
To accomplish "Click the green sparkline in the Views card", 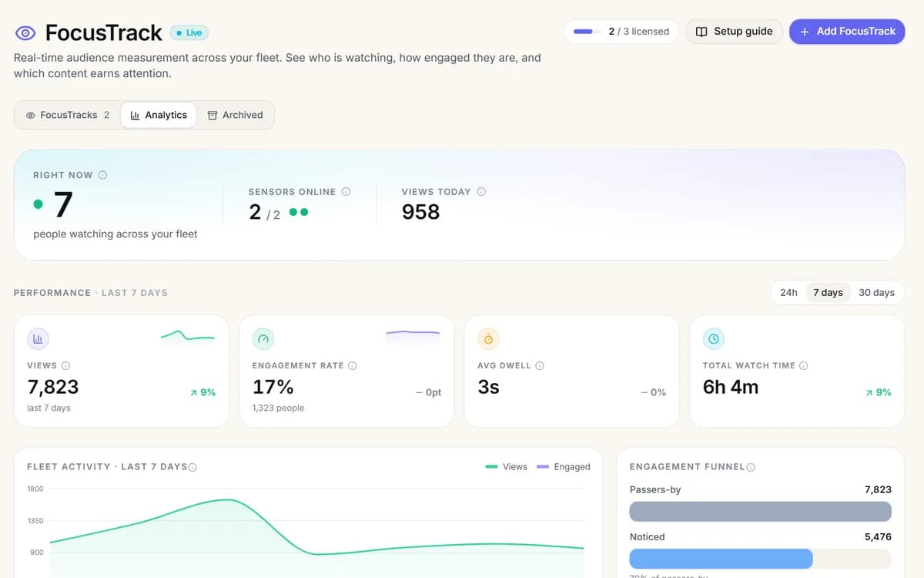I will [x=188, y=336].
